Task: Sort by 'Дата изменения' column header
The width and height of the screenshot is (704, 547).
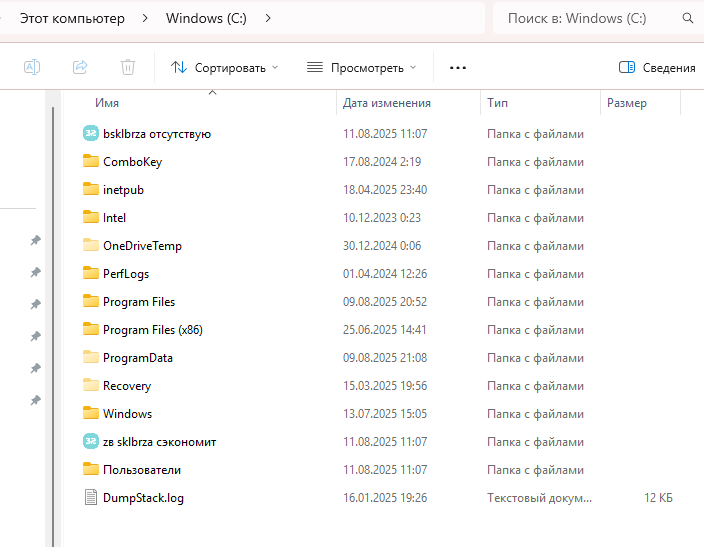Action: (387, 103)
